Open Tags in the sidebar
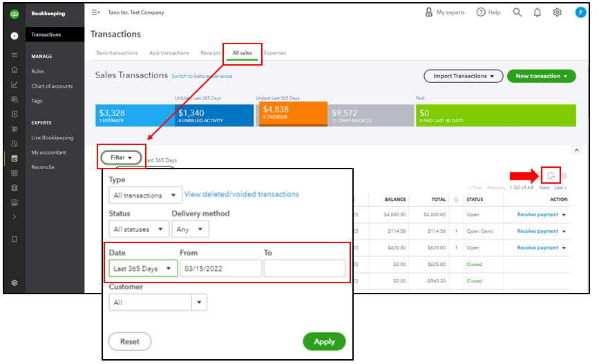This screenshot has width=599, height=364. pos(37,101)
